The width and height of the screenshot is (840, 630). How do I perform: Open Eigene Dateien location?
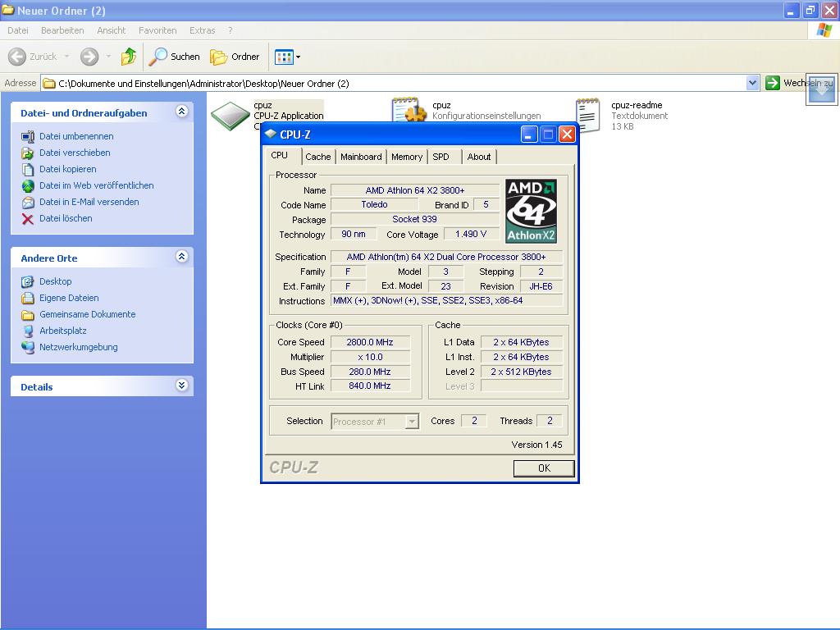pos(69,298)
